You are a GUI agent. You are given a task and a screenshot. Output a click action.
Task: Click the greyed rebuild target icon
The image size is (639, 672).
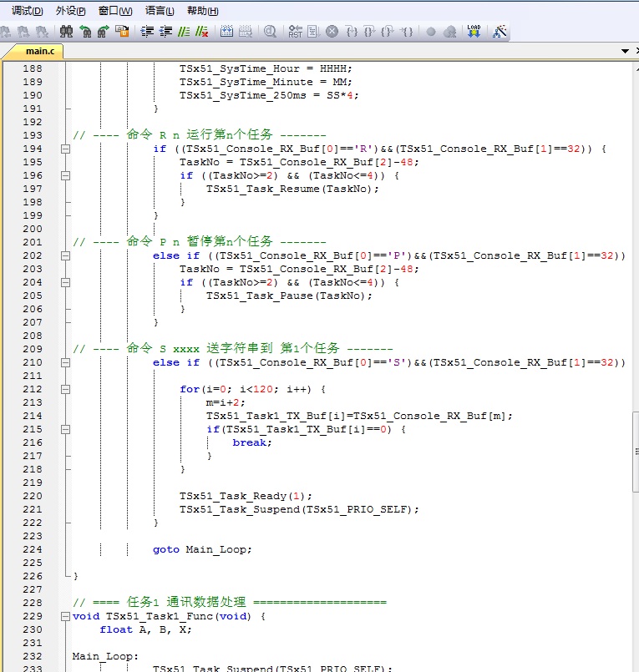pos(245,31)
